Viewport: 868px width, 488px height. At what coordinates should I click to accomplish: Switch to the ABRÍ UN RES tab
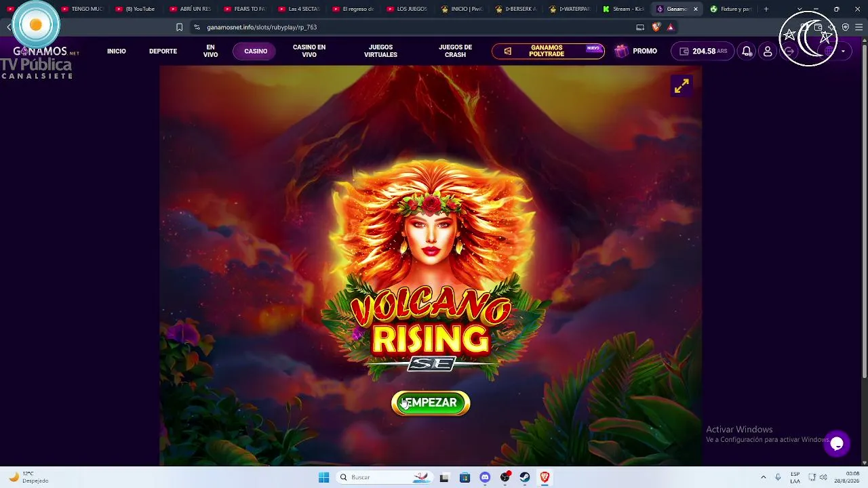click(x=191, y=9)
